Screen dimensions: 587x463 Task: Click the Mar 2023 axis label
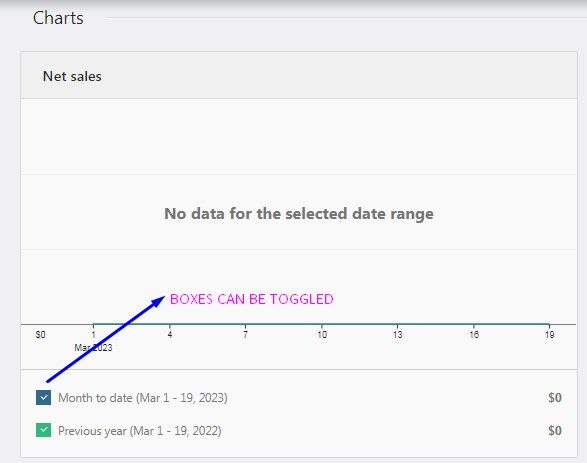coord(93,348)
